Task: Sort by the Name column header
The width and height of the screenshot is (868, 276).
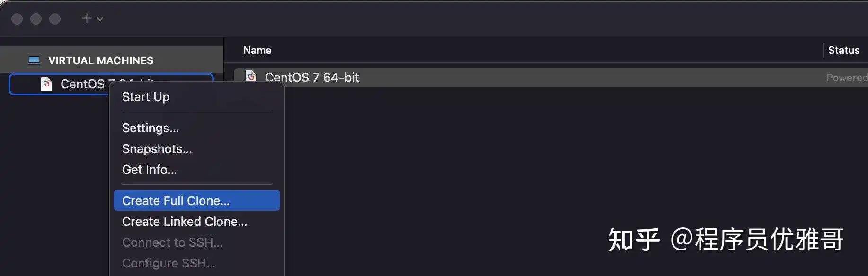Action: click(x=257, y=50)
